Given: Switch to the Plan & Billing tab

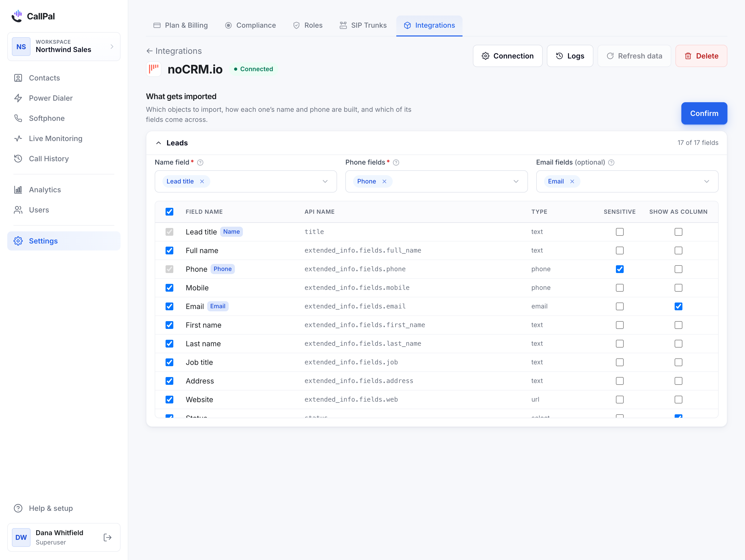Looking at the screenshot, I should [181, 25].
